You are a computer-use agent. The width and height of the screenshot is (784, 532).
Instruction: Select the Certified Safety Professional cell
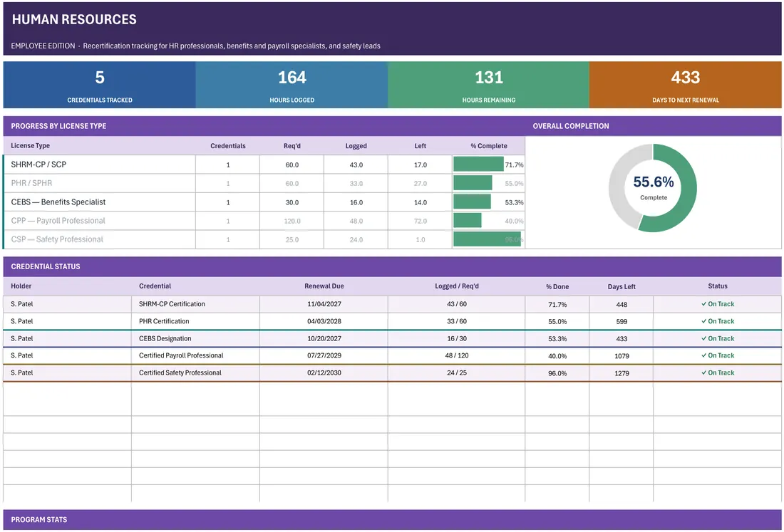pyautogui.click(x=195, y=372)
